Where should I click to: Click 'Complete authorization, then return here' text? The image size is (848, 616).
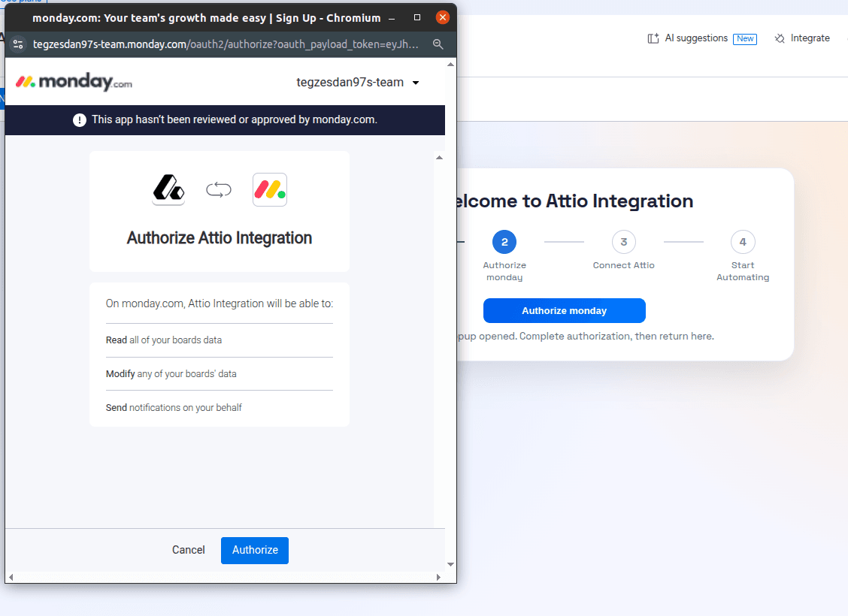point(616,336)
